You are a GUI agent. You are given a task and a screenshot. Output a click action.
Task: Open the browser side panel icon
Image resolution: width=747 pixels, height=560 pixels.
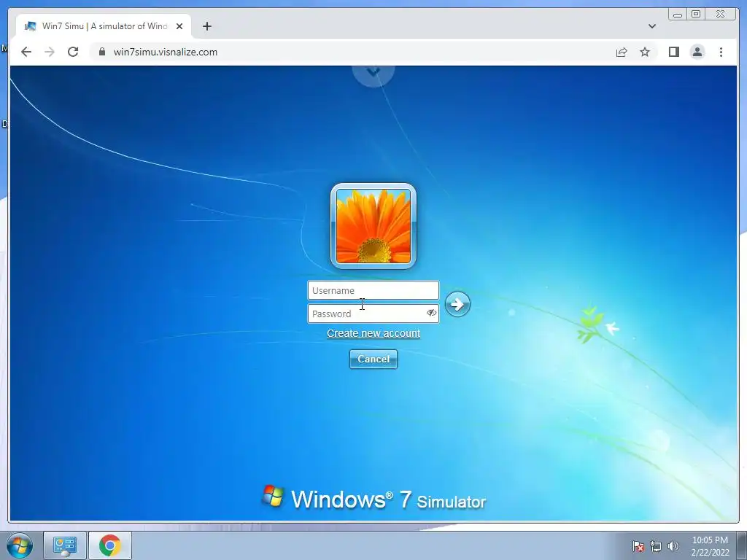(673, 52)
